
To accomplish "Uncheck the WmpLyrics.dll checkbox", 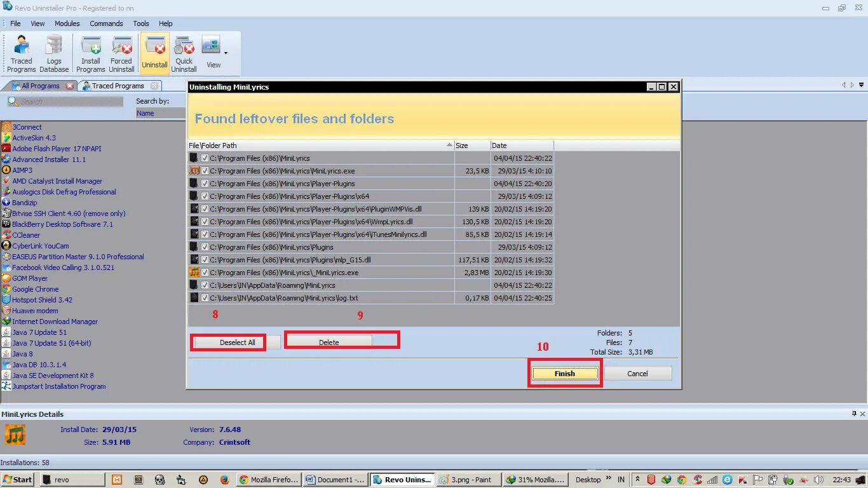I will (x=205, y=222).
